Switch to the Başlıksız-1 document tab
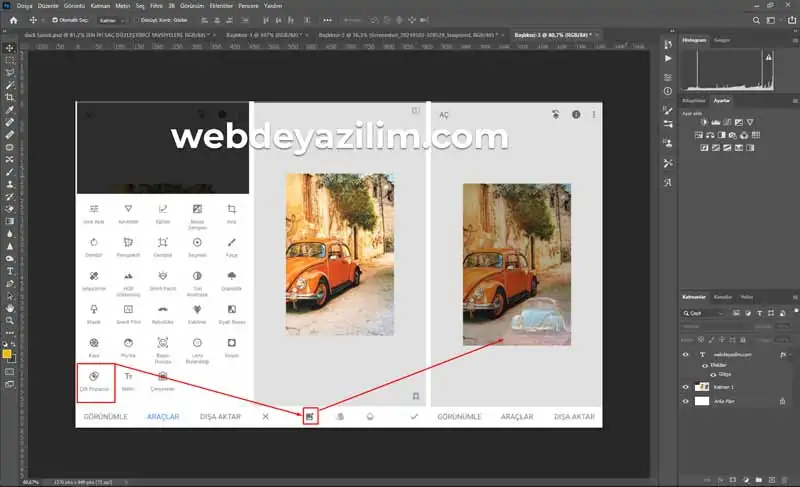800x487 pixels. [x=264, y=35]
